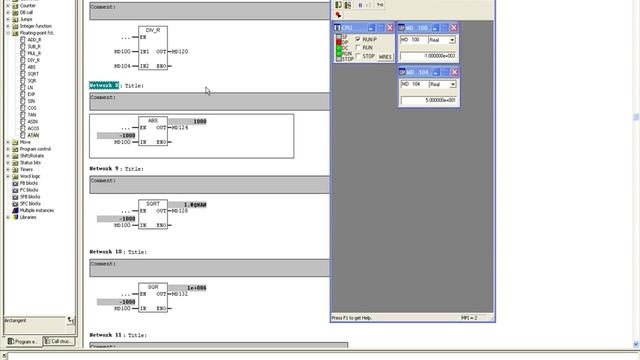Viewport: 640px width, 360px height.
Task: Click the SQRT function block
Action: [x=153, y=214]
